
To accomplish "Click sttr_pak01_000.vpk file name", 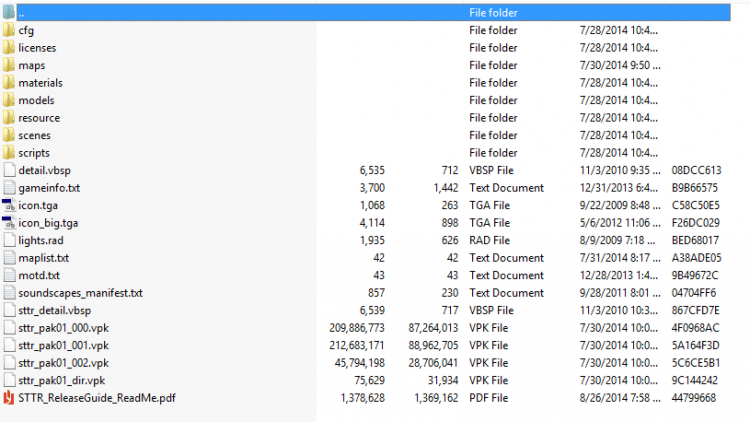I will [x=63, y=328].
